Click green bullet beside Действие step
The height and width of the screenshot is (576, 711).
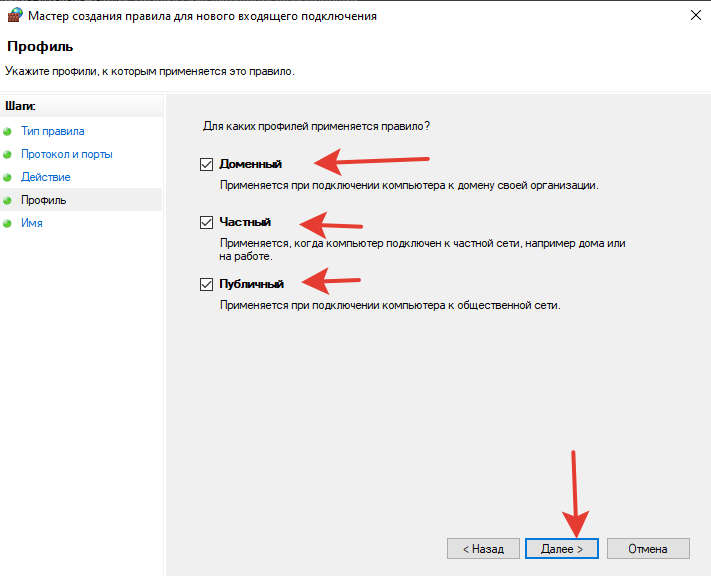(x=8, y=177)
